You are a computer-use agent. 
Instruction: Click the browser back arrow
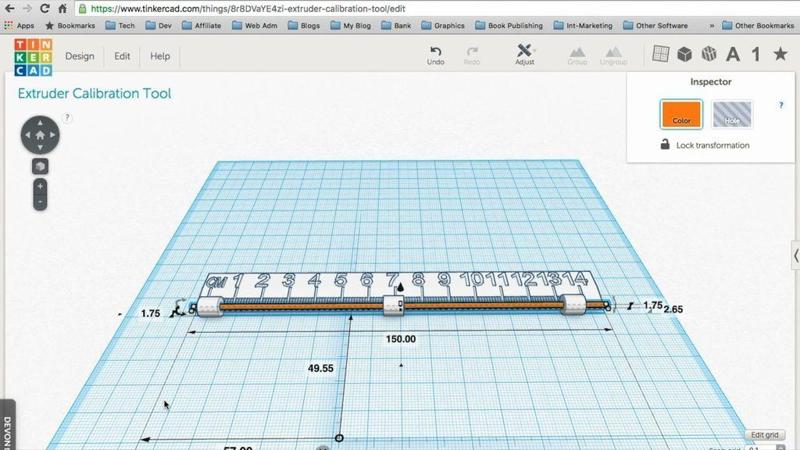pos(9,9)
